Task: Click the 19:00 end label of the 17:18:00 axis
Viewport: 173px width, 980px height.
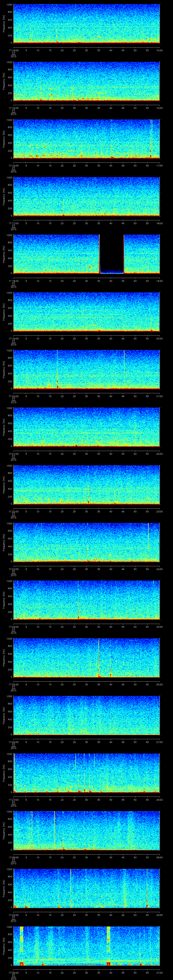Action: point(159,281)
